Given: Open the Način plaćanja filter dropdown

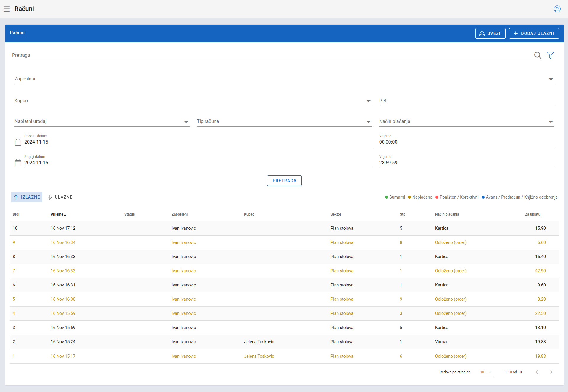Looking at the screenshot, I should [467, 122].
